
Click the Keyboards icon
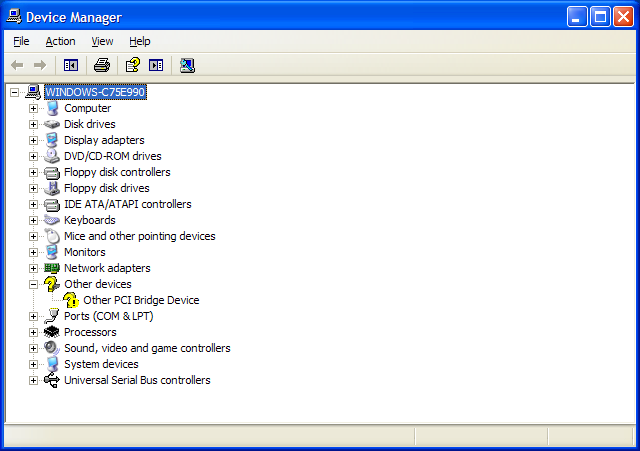pyautogui.click(x=52, y=220)
